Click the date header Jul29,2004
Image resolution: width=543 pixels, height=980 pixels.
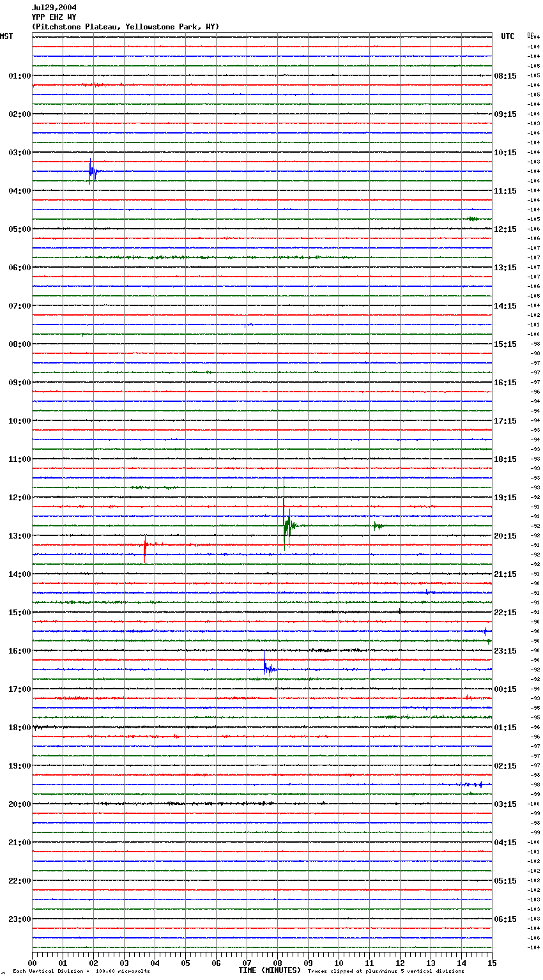(x=54, y=8)
